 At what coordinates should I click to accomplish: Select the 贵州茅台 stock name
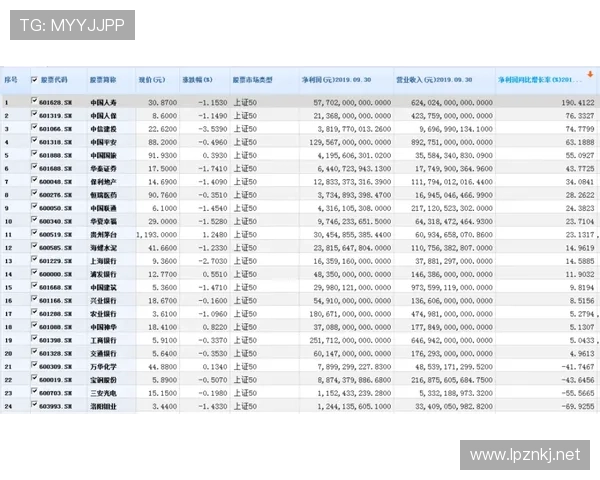103,234
